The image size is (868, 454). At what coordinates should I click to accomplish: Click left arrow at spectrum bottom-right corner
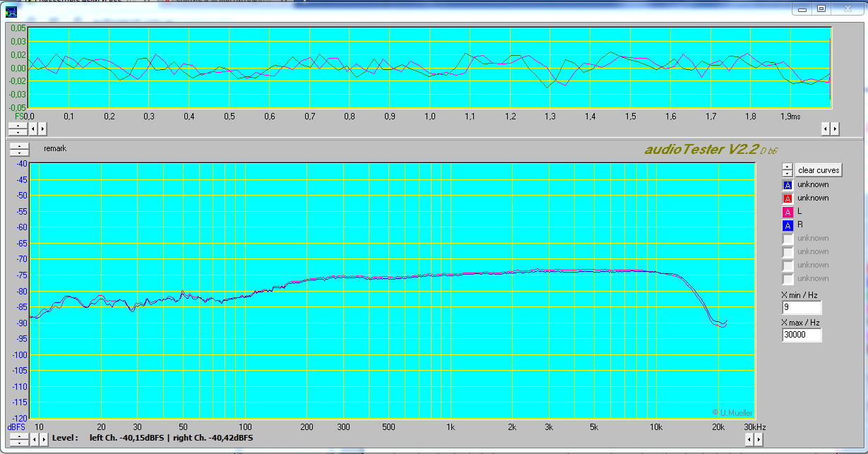[750, 440]
